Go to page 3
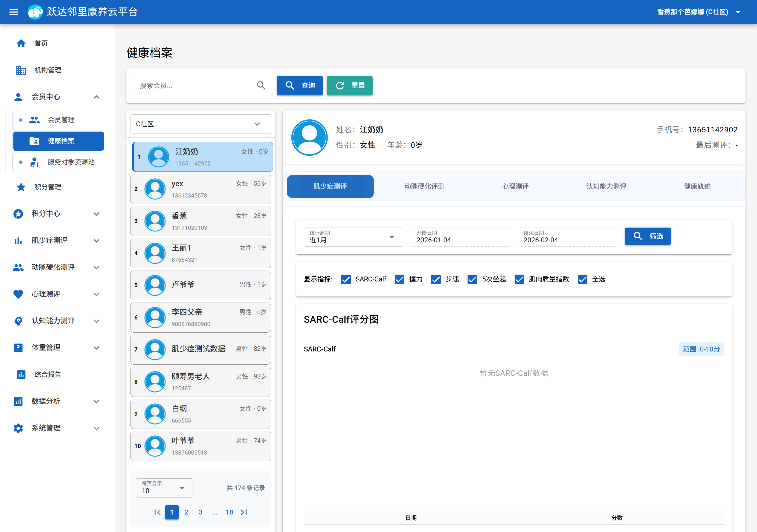 coord(201,512)
